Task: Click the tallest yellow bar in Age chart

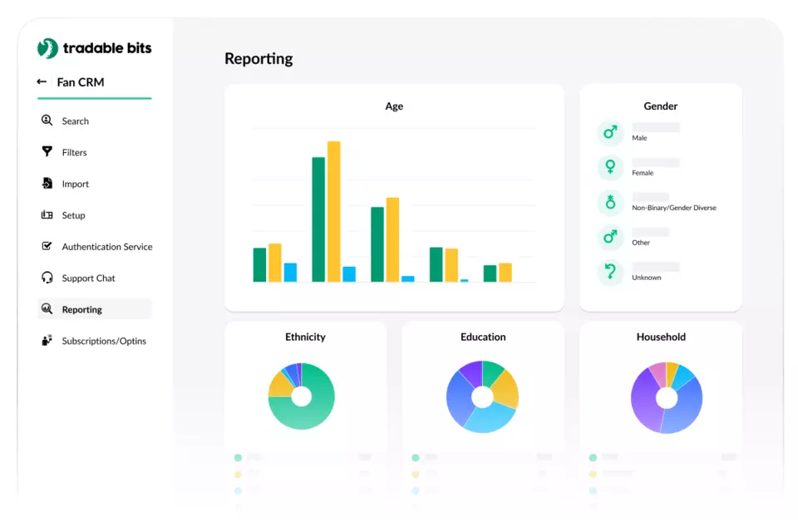Action: [333, 211]
